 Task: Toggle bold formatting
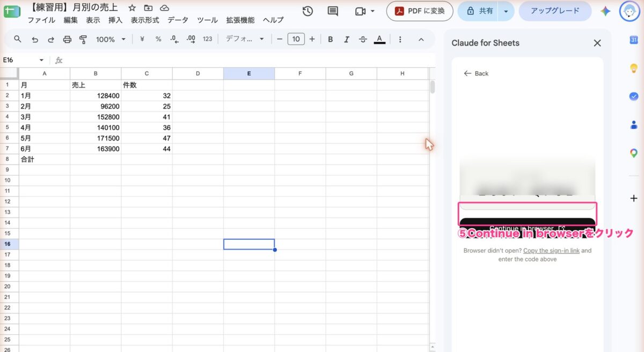[x=331, y=39]
